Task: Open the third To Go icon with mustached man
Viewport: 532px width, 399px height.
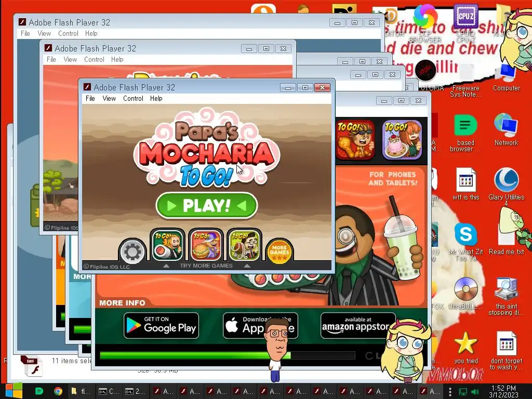Action: click(x=244, y=245)
